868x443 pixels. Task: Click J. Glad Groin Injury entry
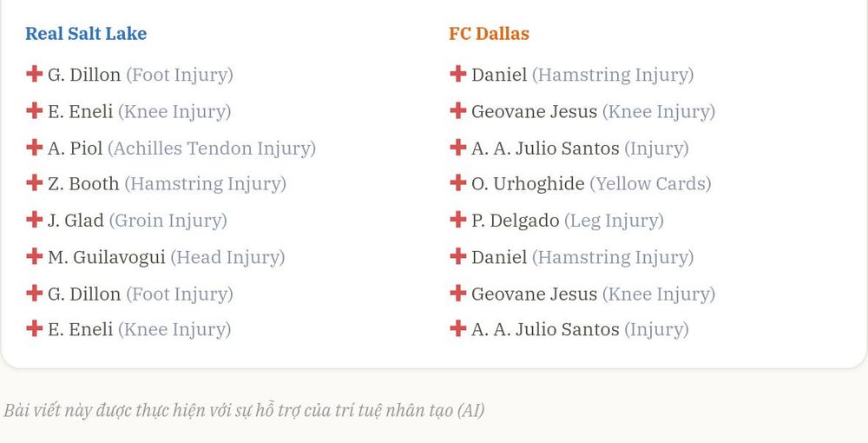point(127,221)
